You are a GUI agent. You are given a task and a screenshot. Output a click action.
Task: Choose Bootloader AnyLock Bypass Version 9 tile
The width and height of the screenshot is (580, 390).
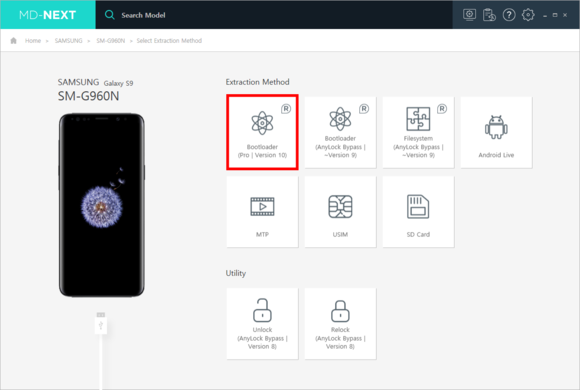pyautogui.click(x=340, y=132)
